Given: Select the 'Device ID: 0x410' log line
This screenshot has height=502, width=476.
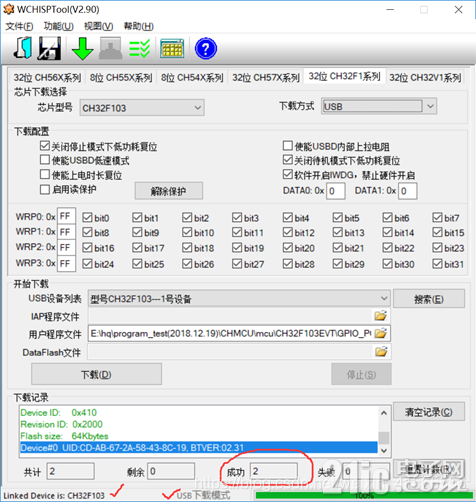Looking at the screenshot, I should pyautogui.click(x=58, y=412).
